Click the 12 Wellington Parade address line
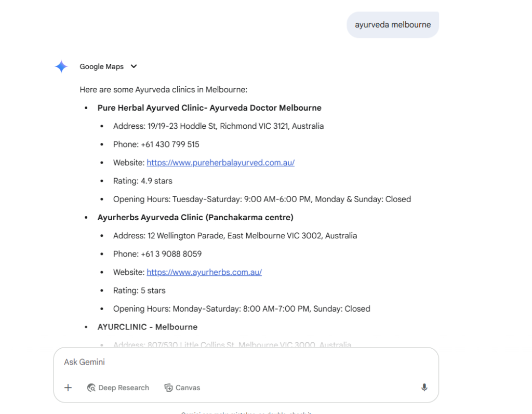The width and height of the screenshot is (532, 414). (x=235, y=236)
